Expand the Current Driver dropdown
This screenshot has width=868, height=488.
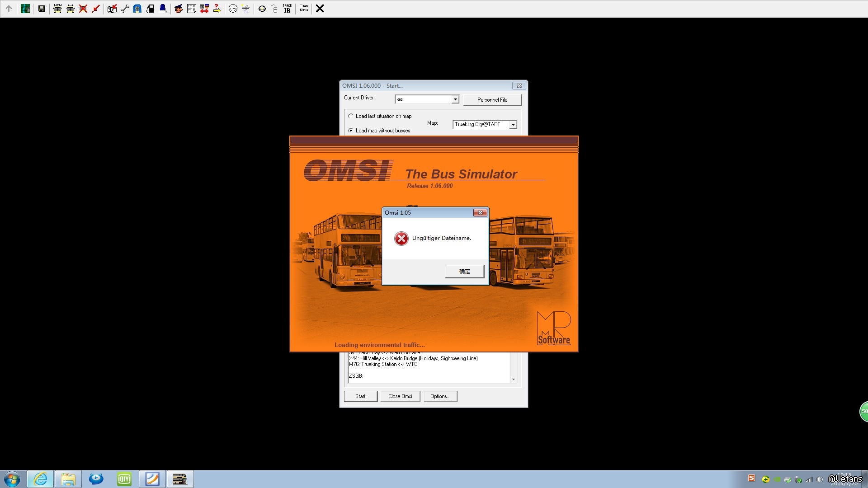(x=455, y=99)
